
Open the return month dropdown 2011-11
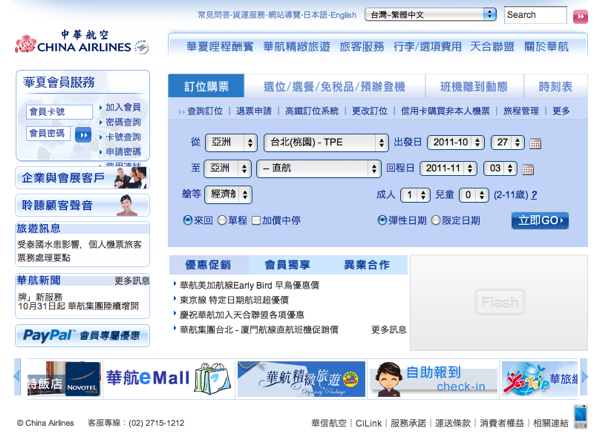(448, 168)
